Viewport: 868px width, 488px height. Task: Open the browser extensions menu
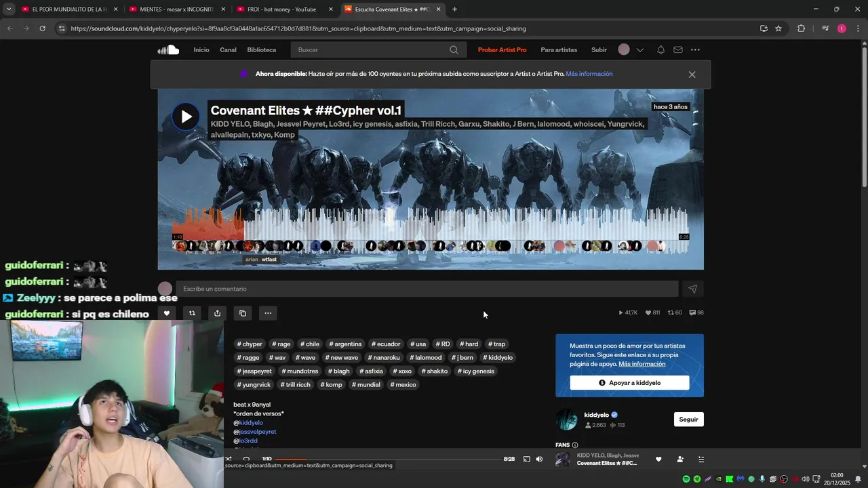click(x=801, y=28)
